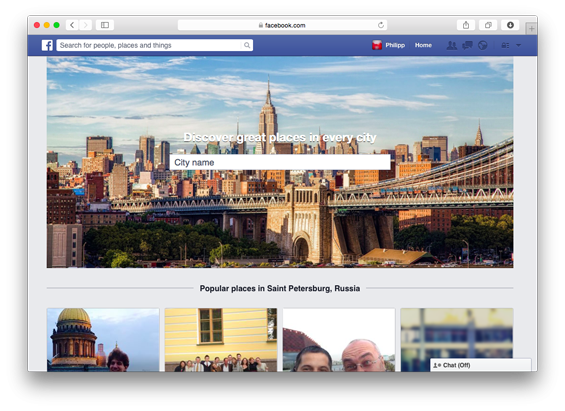The image size is (565, 411).
Task: Focus the Facebook search box
Action: point(155,45)
